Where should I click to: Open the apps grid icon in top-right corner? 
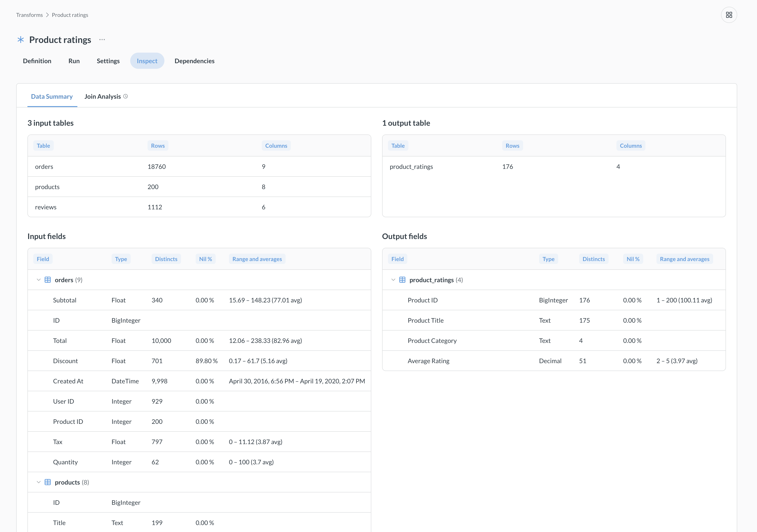[729, 15]
